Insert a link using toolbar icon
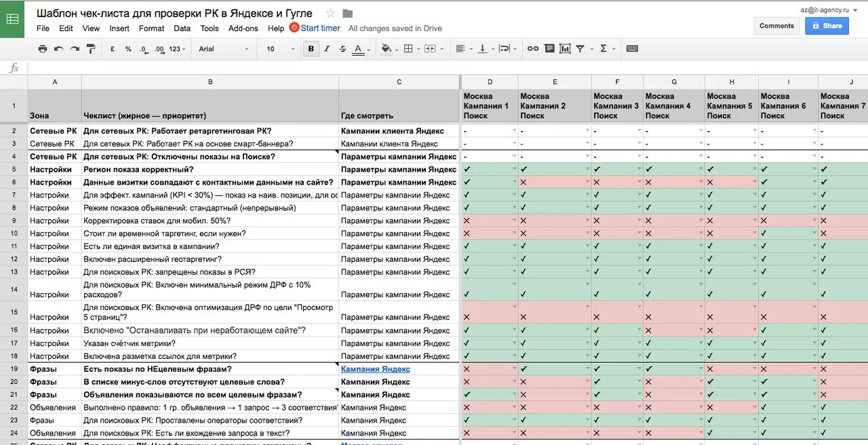The image size is (868, 445). point(533,49)
